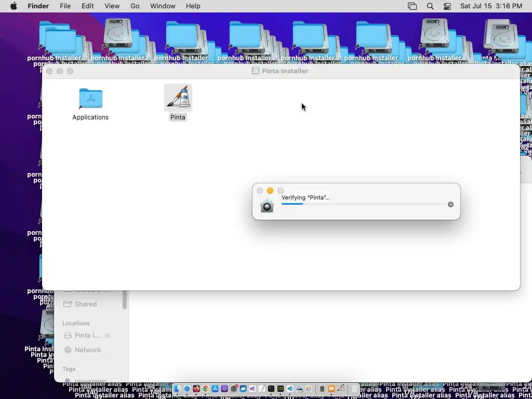The image size is (532, 399).
Task: Open Visual Studio Code from the Dock
Action: point(290,389)
